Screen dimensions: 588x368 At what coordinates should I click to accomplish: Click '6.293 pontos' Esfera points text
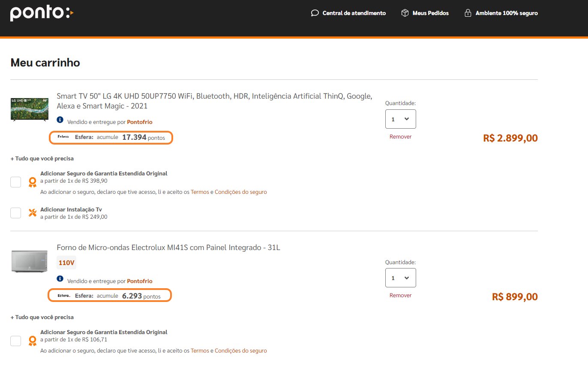tap(141, 296)
